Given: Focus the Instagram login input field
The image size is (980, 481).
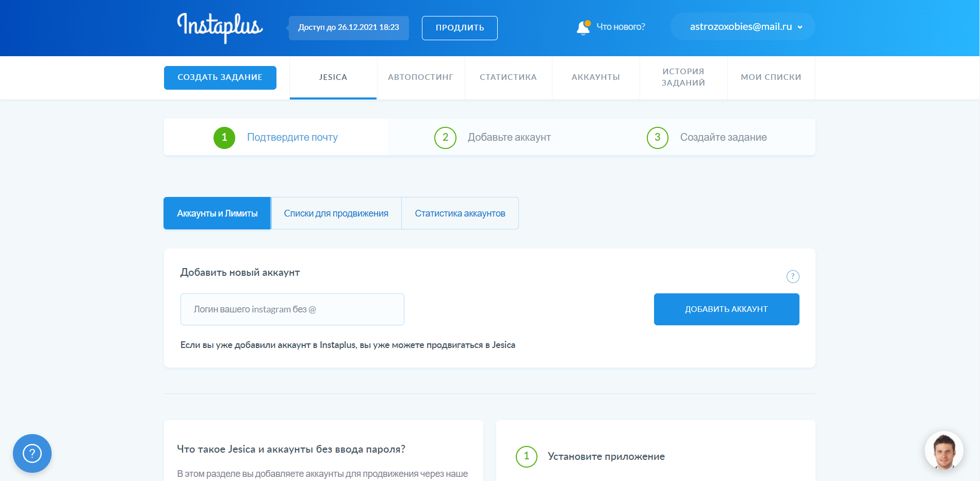Looking at the screenshot, I should pyautogui.click(x=292, y=309).
